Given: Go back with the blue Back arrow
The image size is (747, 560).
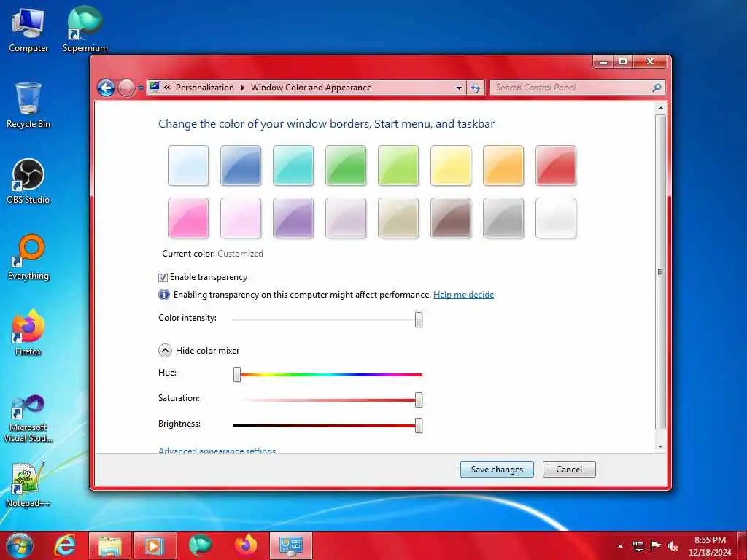Looking at the screenshot, I should [x=106, y=87].
